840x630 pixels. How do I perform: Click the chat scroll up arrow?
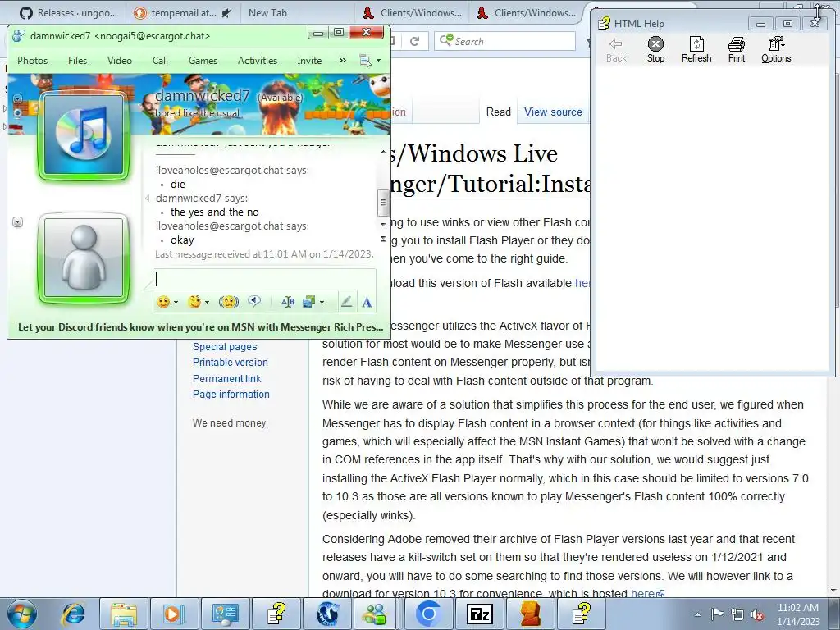[383, 153]
